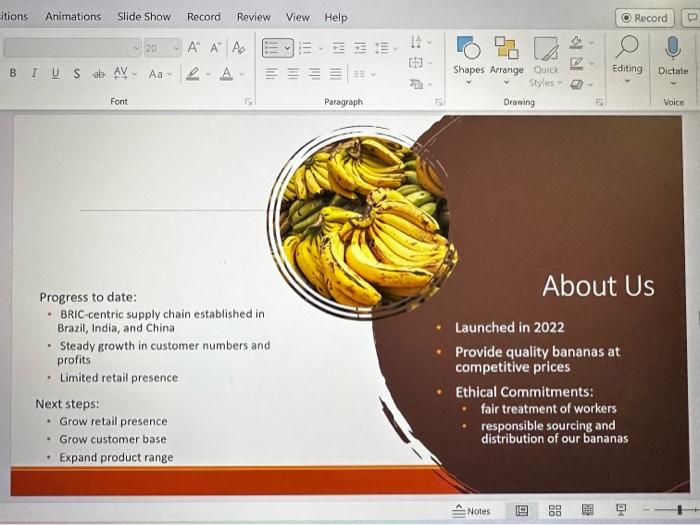Click 'Ethical Commitments:' bullet

coord(525,392)
